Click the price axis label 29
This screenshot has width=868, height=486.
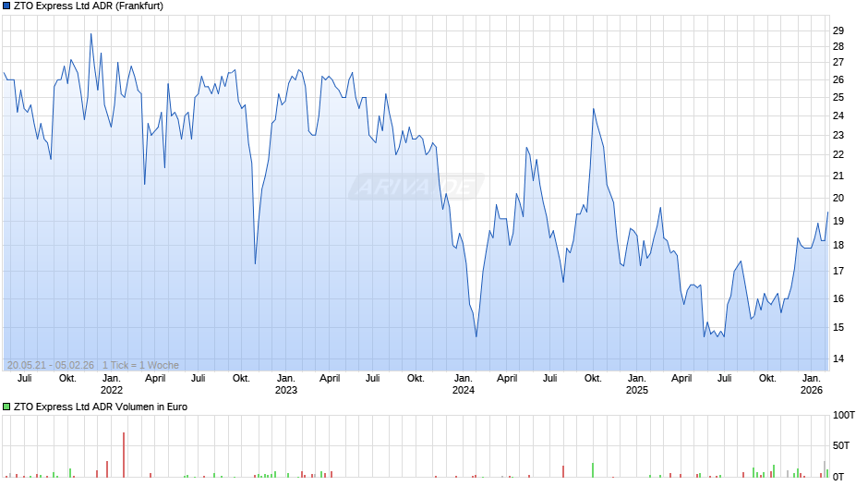point(838,30)
